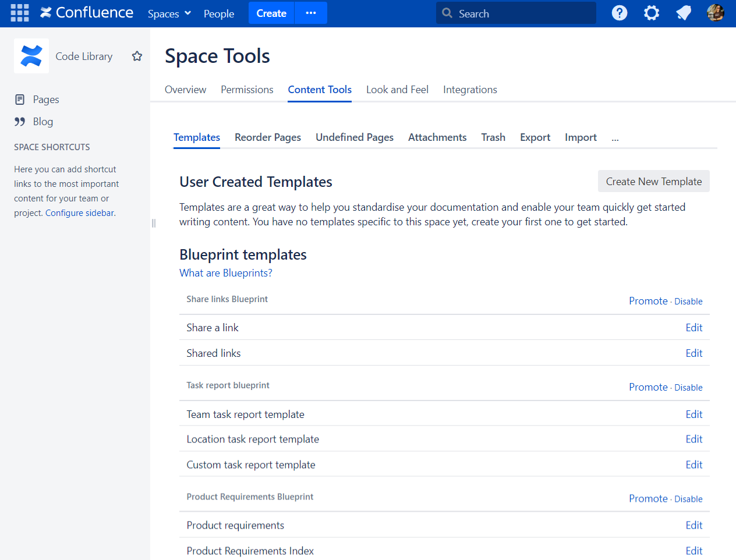The image size is (736, 560).
Task: Switch to the Permissions tab
Action: tap(247, 90)
